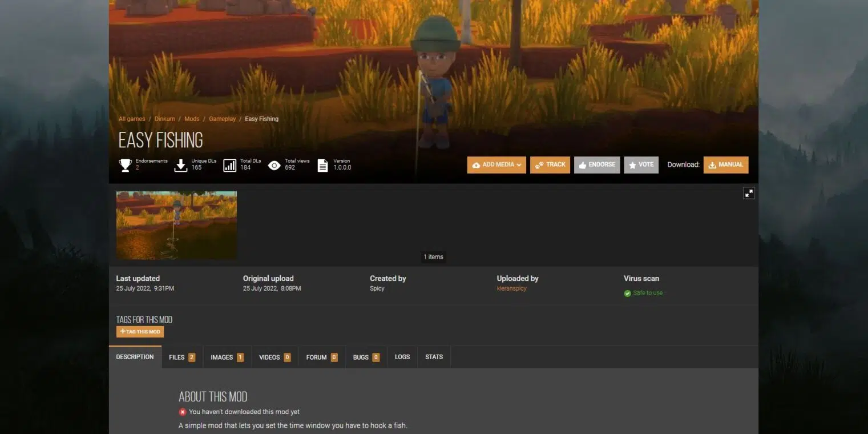Screen dimensions: 868x434
Task: Select the Description tab
Action: tap(135, 357)
